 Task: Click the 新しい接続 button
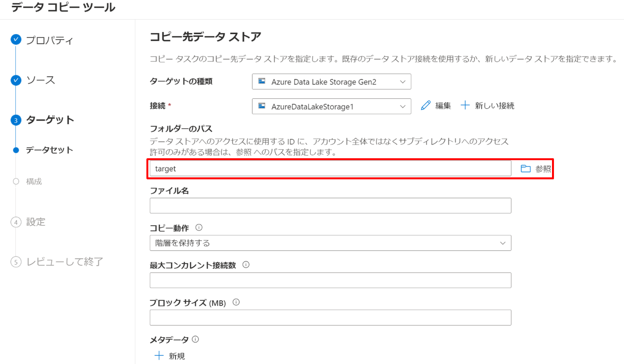click(487, 106)
